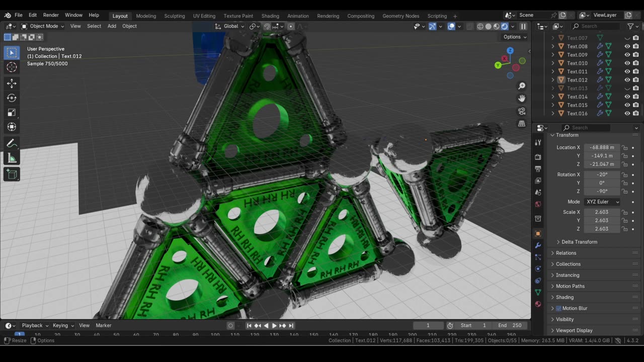Expand the Delta Transform panel
Image resolution: width=644 pixels, height=362 pixels.
[579, 242]
